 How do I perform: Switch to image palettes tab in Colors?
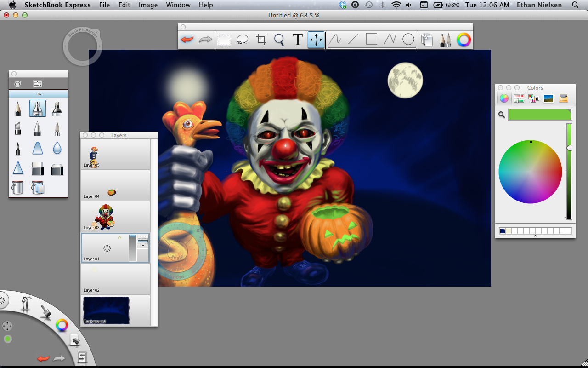548,98
